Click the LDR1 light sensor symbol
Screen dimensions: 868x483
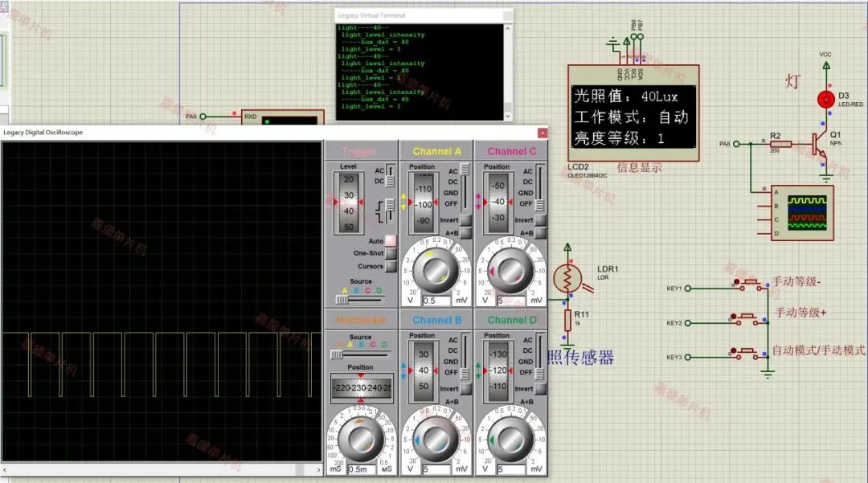(x=568, y=279)
